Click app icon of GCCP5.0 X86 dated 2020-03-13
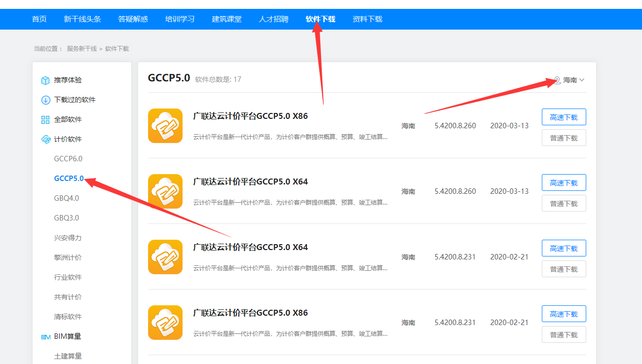This screenshot has height=364, width=642. point(165,126)
